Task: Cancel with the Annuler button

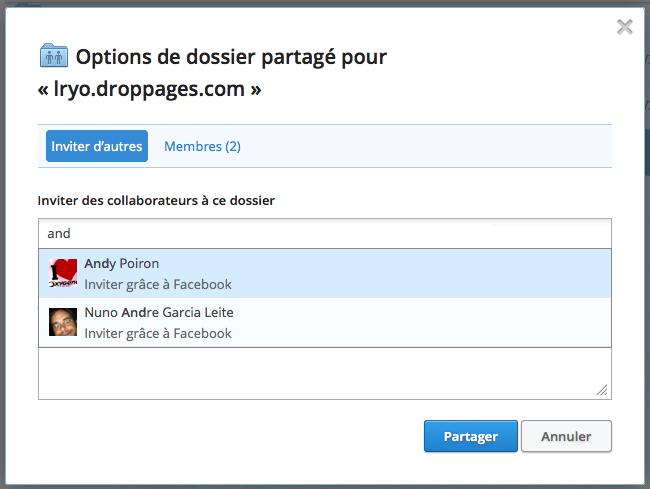Action: click(x=566, y=436)
